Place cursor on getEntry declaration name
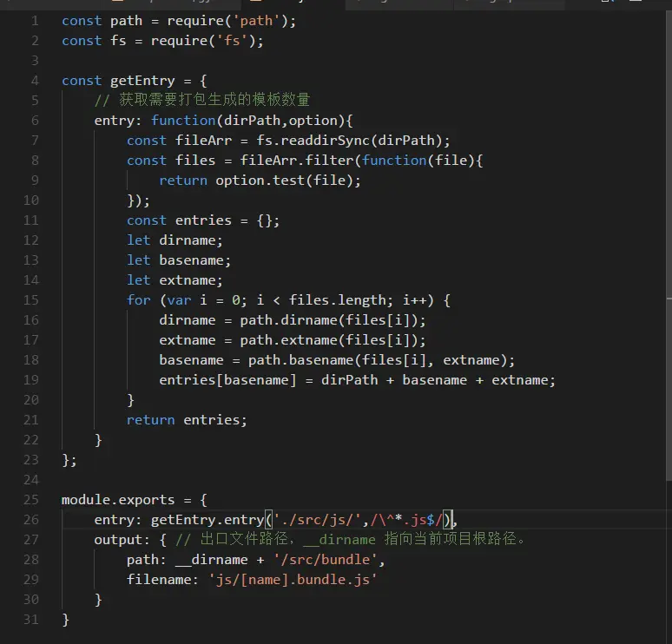Viewport: 672px width, 644px height. tap(142, 81)
